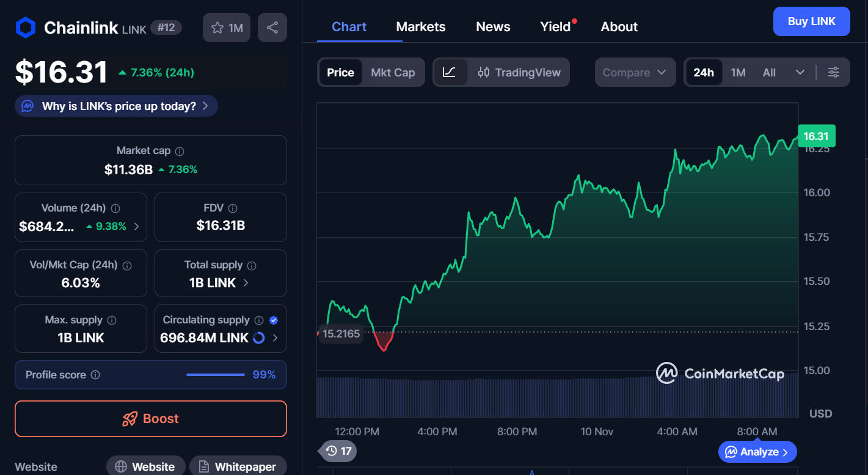Open the Compare dropdown
The width and height of the screenshot is (868, 475).
[635, 72]
